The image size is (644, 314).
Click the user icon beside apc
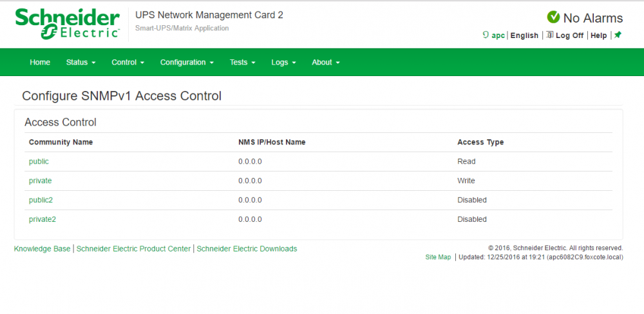(x=486, y=35)
